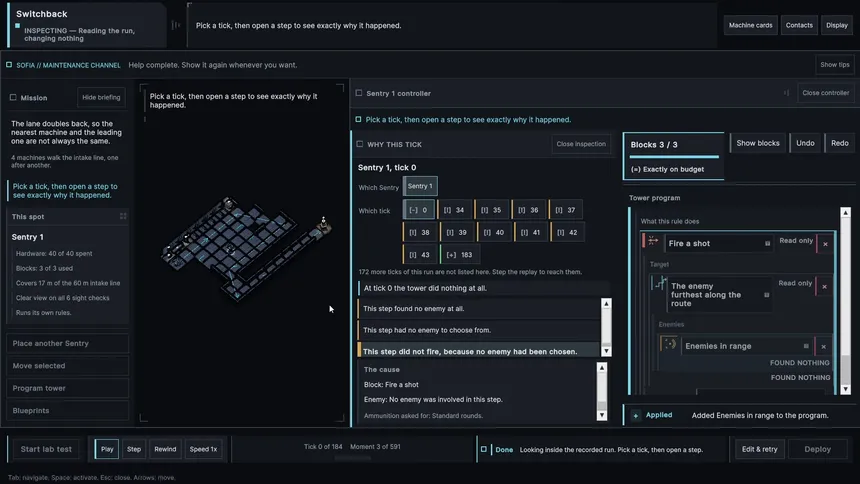860x484 pixels.
Task: Play the recorded run
Action: pyautogui.click(x=107, y=449)
